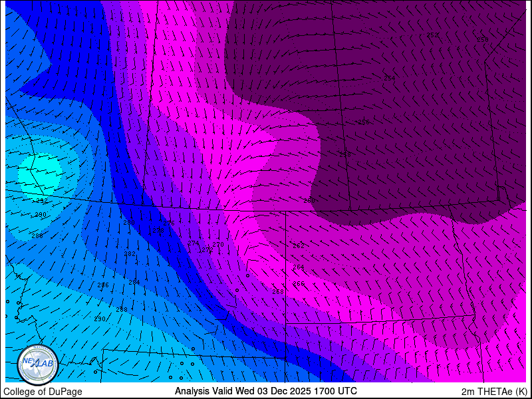Click the 250 contour label
The image size is (532, 399).
coord(483,39)
